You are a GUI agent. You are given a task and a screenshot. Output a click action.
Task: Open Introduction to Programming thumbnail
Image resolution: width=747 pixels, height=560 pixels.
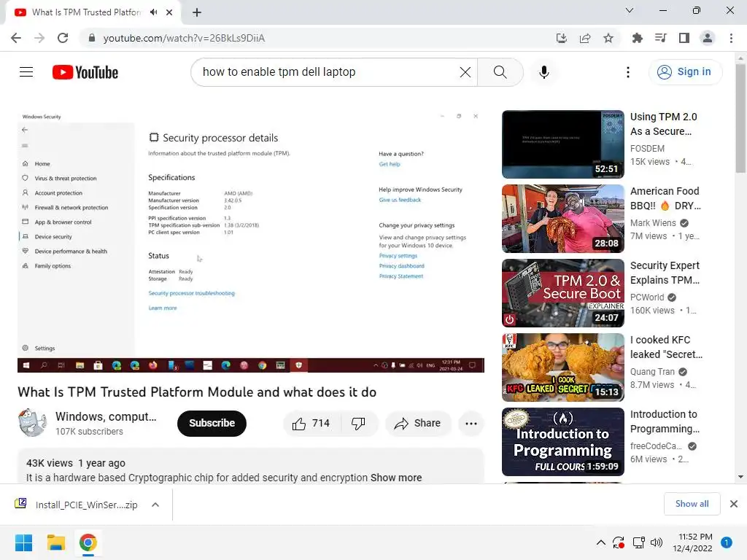pos(563,441)
